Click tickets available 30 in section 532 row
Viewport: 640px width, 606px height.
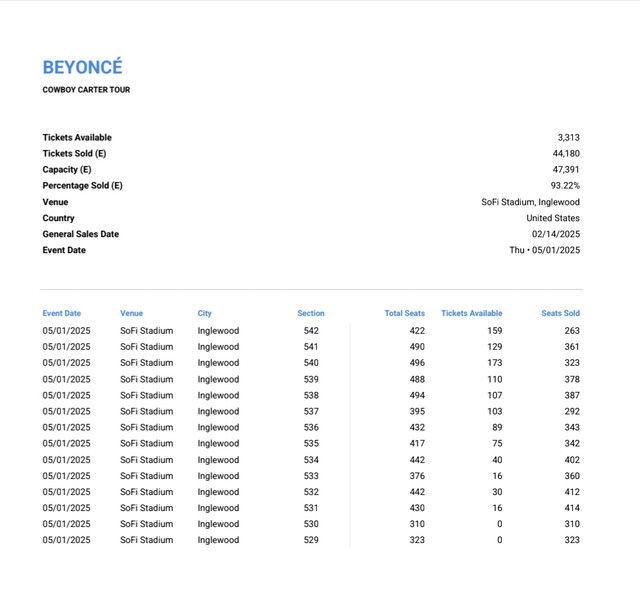pos(497,492)
